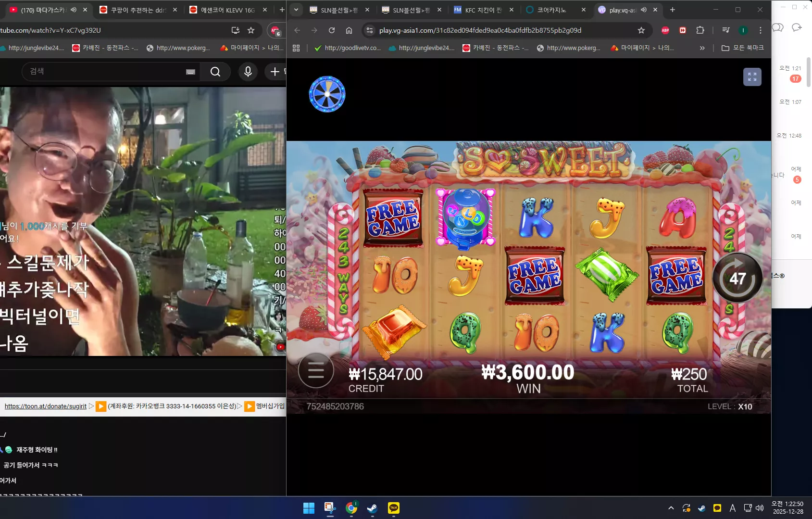Open KakaoTalk from the taskbar

pos(393,508)
